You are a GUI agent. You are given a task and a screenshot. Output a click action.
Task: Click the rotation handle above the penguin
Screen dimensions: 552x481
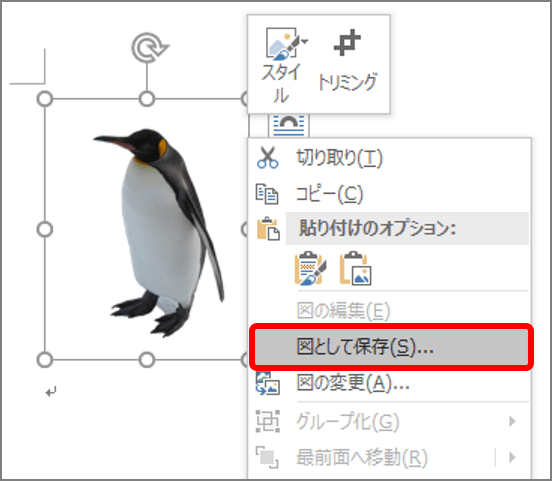click(150, 47)
